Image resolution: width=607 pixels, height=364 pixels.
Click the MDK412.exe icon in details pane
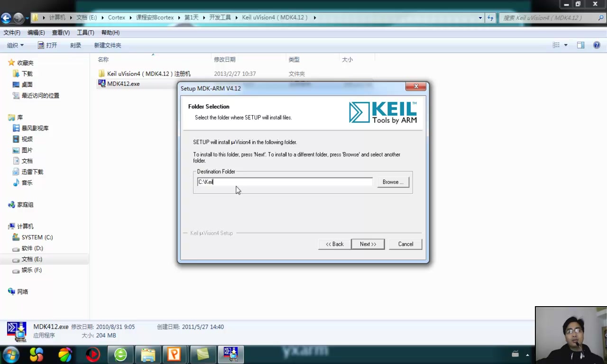[x=17, y=331]
